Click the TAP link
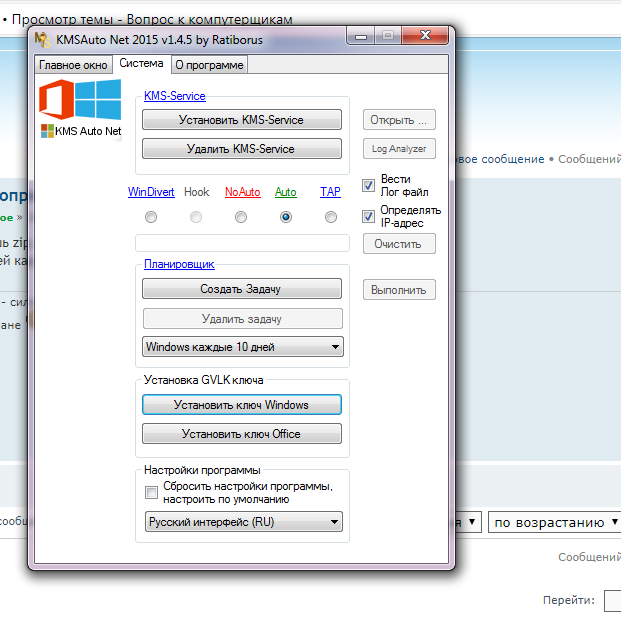 (330, 192)
